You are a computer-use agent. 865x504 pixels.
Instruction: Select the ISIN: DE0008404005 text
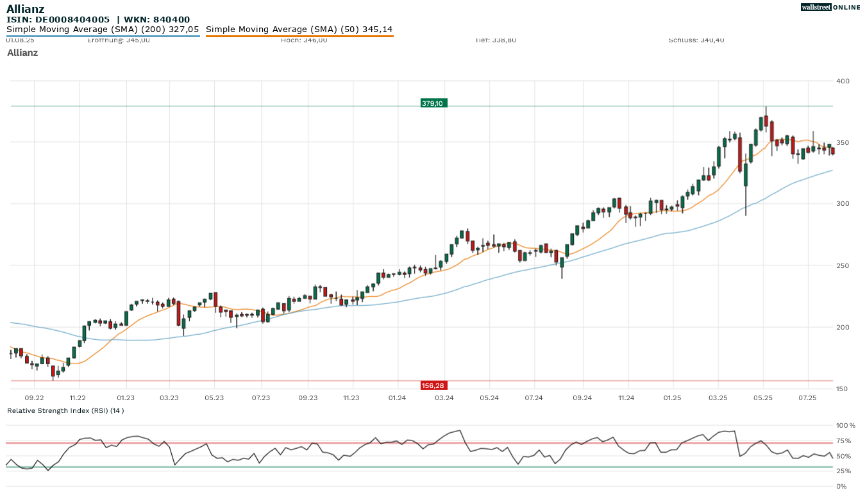coord(58,20)
